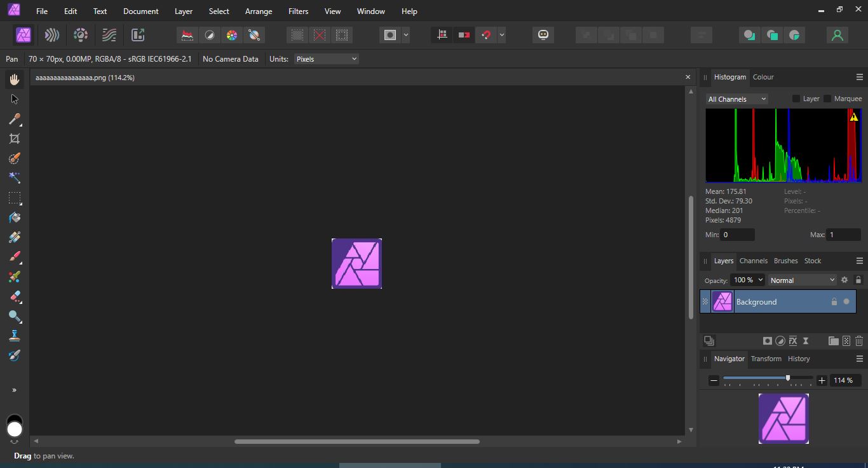Image resolution: width=868 pixels, height=468 pixels.
Task: Select the Move tool
Action: pyautogui.click(x=15, y=99)
